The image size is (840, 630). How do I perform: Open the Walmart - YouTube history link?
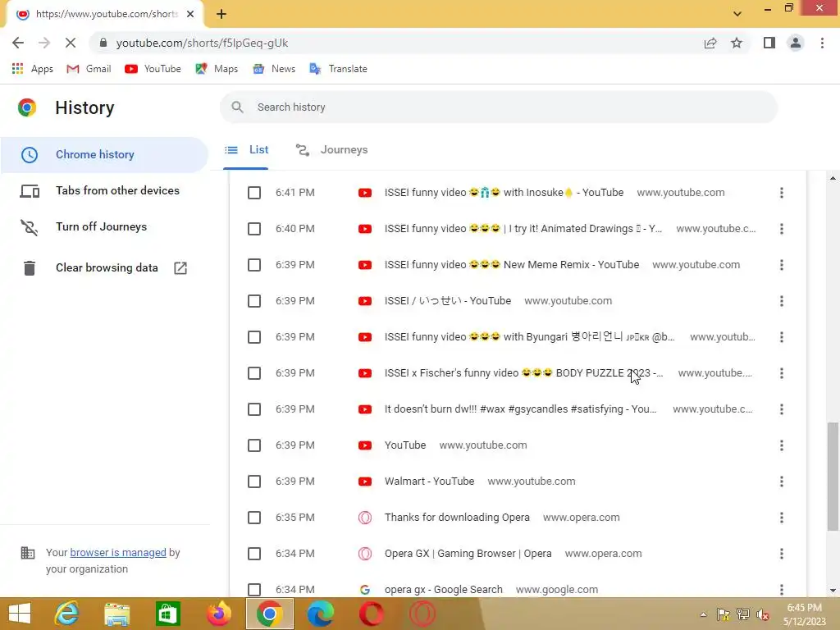[429, 481]
